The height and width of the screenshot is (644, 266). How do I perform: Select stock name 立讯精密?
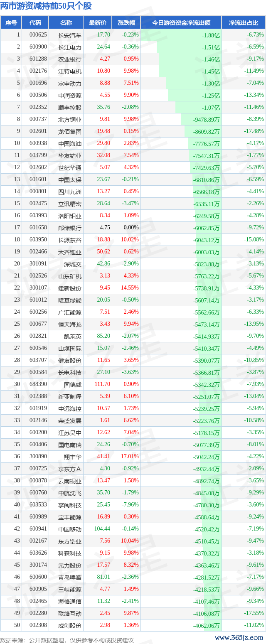(70, 204)
